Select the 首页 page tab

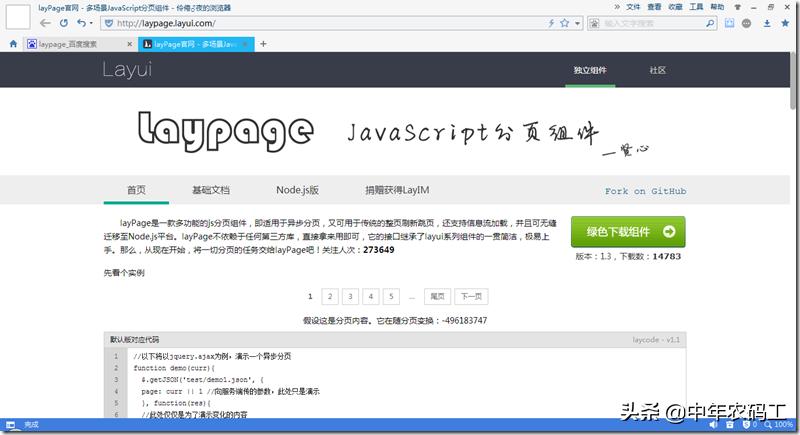click(136, 190)
